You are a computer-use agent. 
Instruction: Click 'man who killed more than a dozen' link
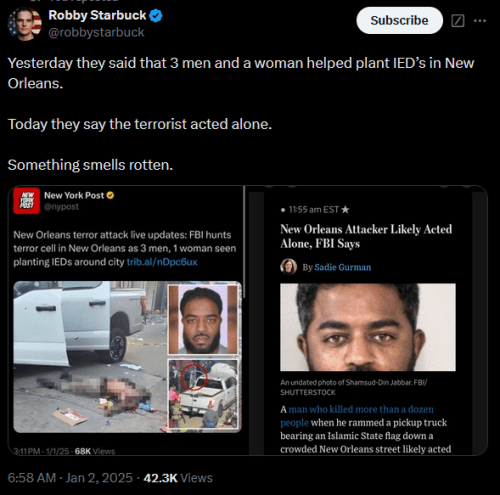[x=361, y=409]
